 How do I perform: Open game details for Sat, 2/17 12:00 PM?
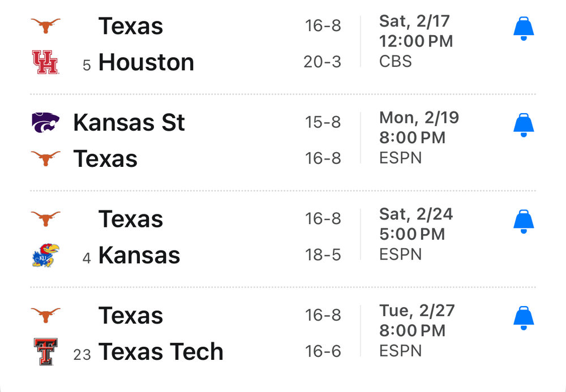(x=416, y=41)
